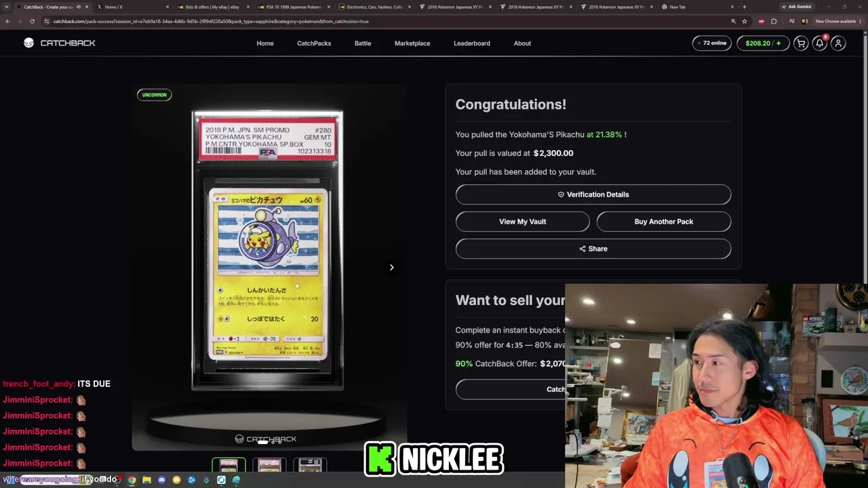Close the Home / X tab

167,7
